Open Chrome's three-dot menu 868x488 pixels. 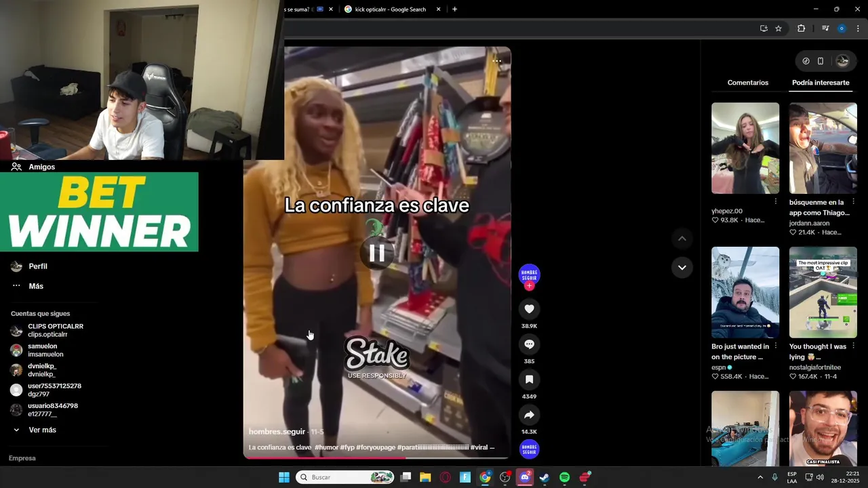click(858, 28)
